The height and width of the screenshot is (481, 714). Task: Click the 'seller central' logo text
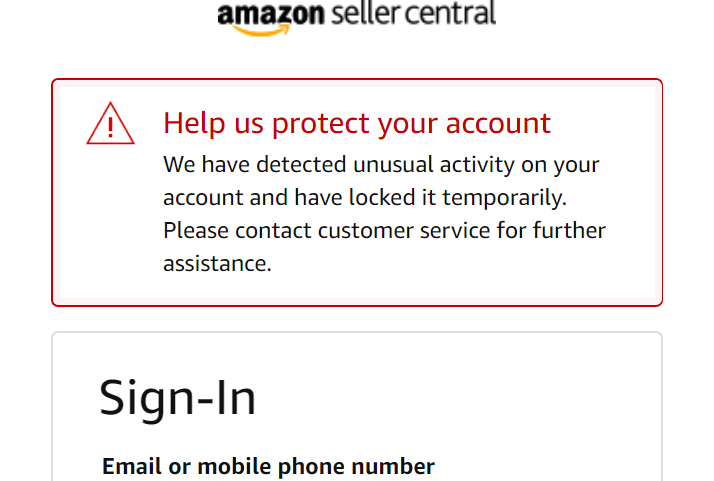pyautogui.click(x=414, y=13)
